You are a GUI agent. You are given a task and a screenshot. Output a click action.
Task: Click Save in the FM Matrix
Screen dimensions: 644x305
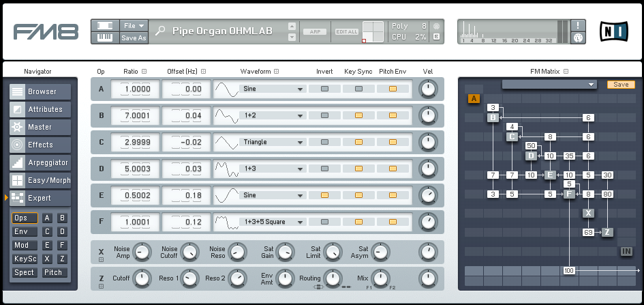pyautogui.click(x=621, y=84)
